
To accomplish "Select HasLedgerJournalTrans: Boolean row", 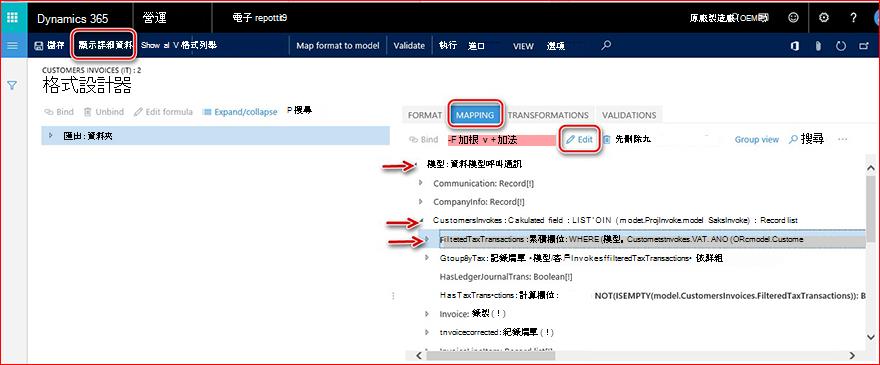I will click(x=506, y=277).
